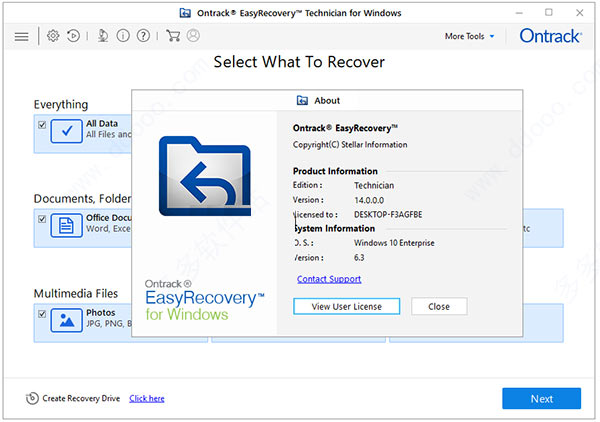600x422 pixels.
Task: Click 'Windows 10 Enterprise' text
Action: point(394,243)
